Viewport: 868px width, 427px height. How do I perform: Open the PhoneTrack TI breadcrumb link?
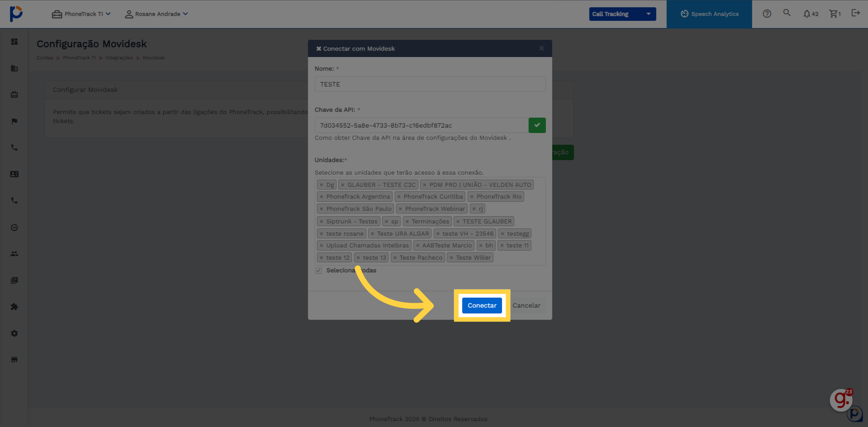tap(79, 58)
